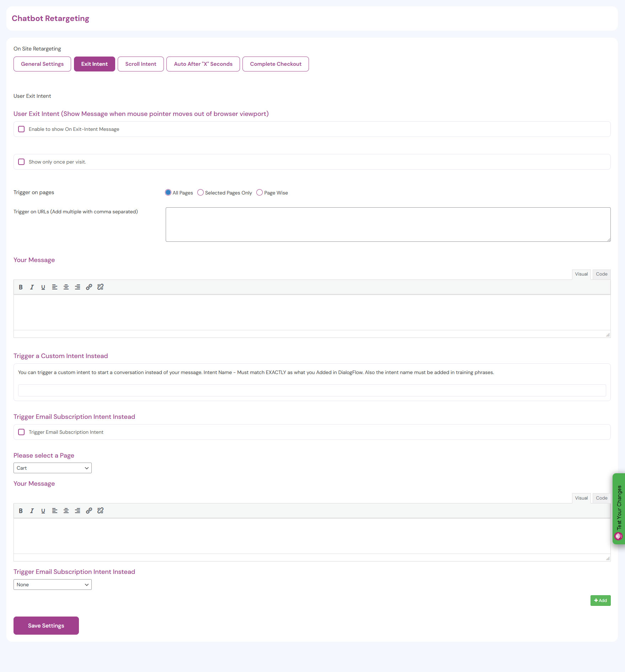Tick Trigger Email Subscription Intent checkbox
Screen dimensions: 625x672
click(x=22, y=432)
